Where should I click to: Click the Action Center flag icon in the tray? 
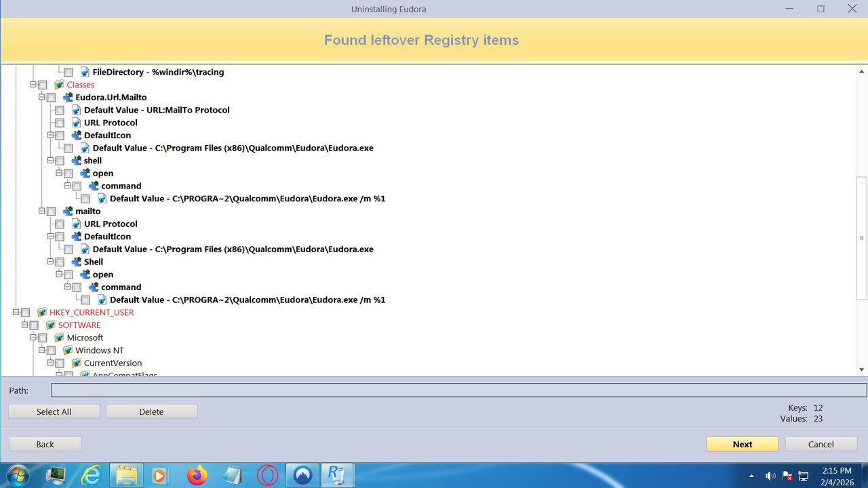pos(787,476)
